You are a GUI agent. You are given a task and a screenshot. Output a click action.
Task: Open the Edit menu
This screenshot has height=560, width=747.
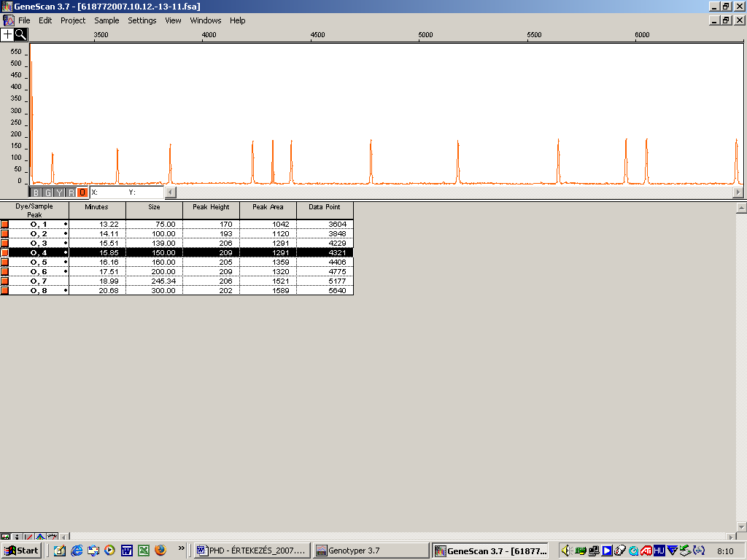tap(45, 20)
